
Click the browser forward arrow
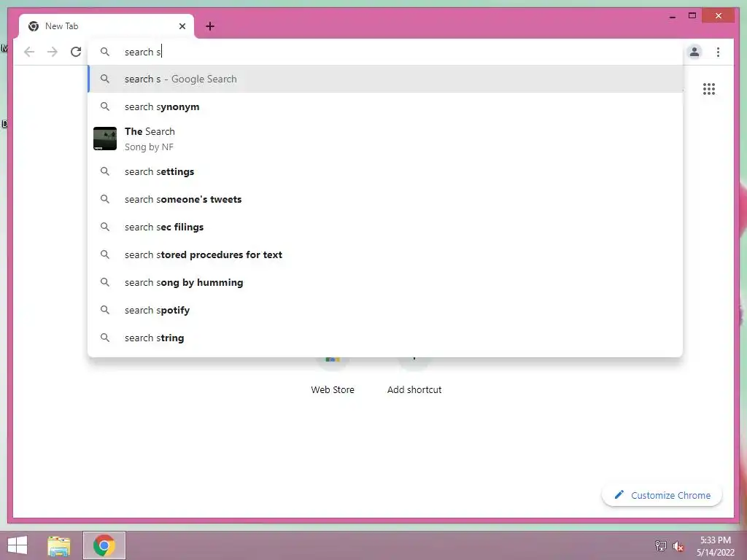point(53,52)
